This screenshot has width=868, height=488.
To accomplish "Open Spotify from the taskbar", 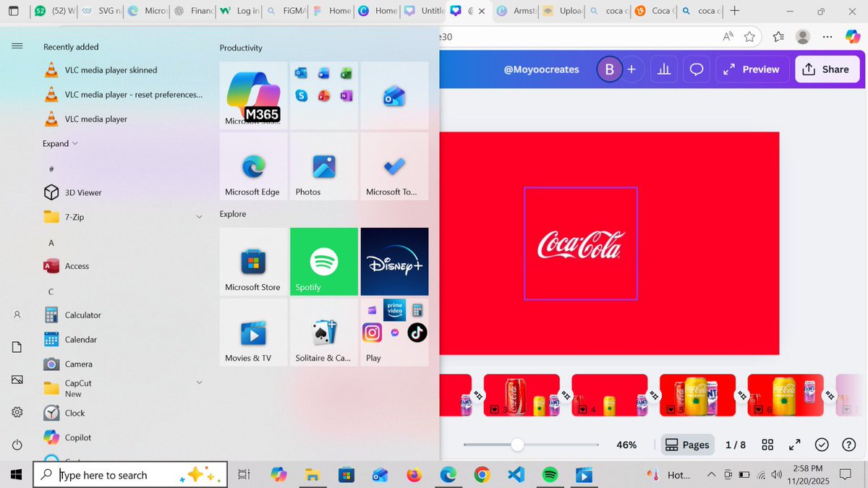I will [550, 475].
